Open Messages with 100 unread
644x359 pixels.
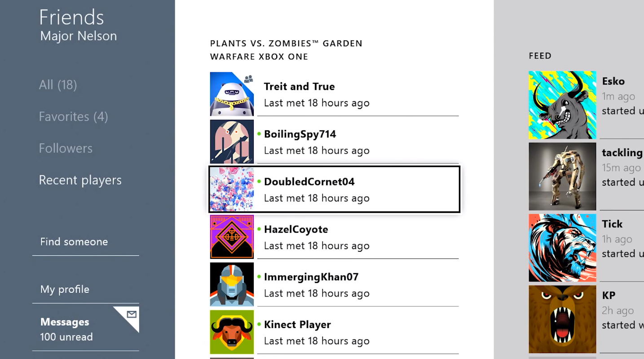tap(66, 329)
